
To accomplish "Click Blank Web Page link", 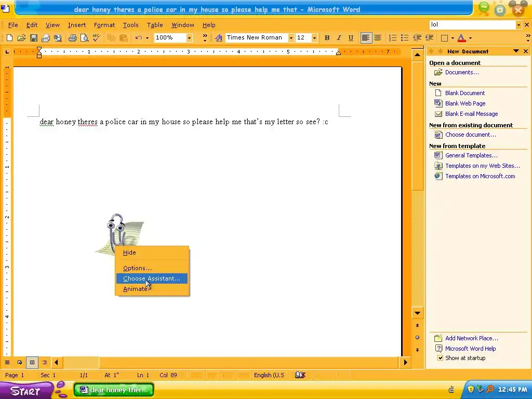I will [x=465, y=103].
